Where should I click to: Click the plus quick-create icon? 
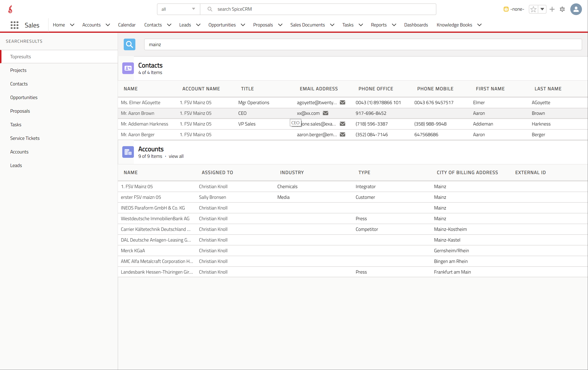552,9
